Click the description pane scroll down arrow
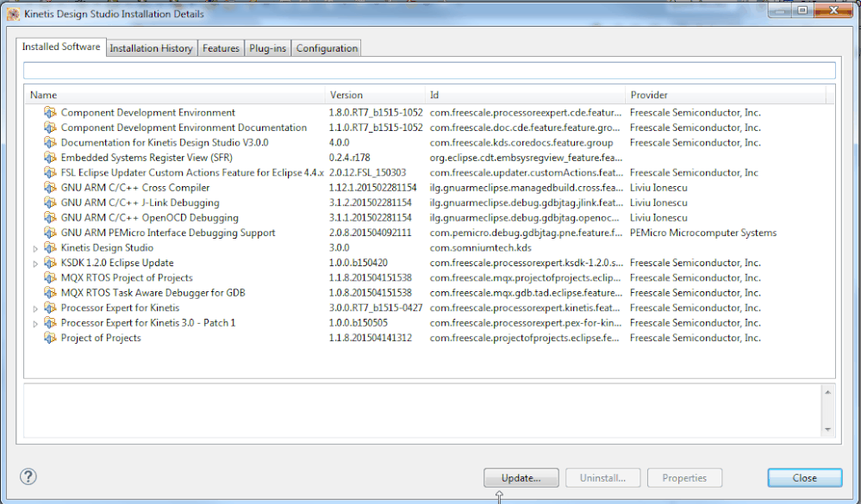The image size is (861, 504). (x=827, y=429)
